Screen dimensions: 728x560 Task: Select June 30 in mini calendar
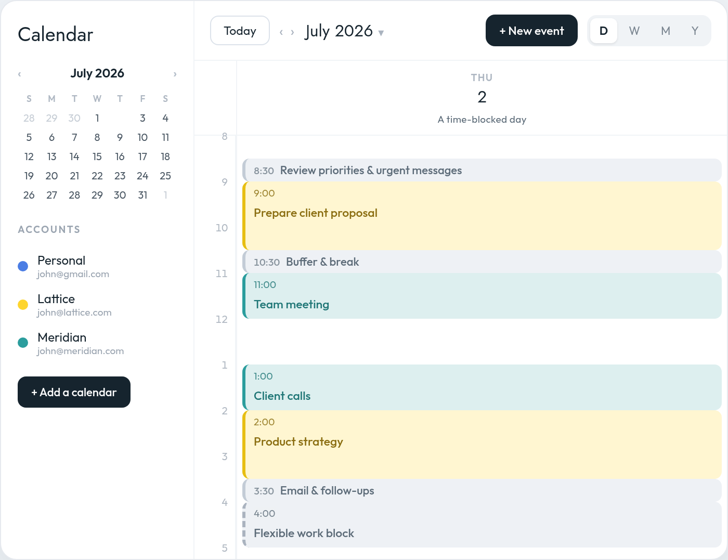click(x=74, y=118)
